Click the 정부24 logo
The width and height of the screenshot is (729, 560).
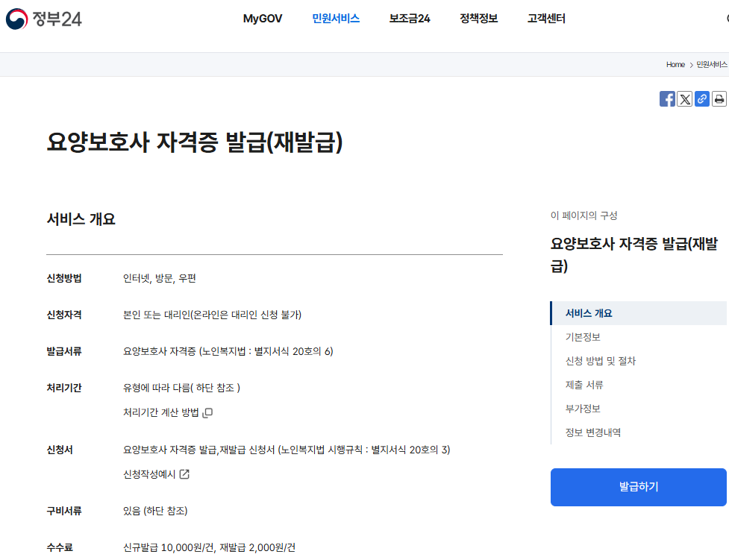click(x=44, y=19)
